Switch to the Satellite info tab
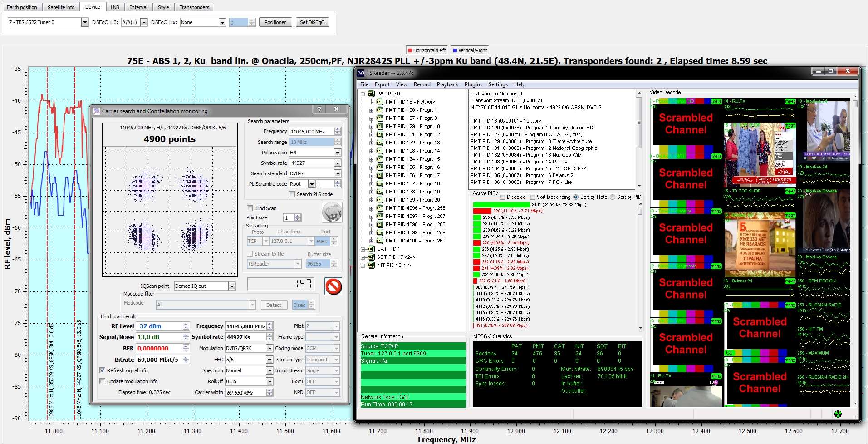 point(61,7)
